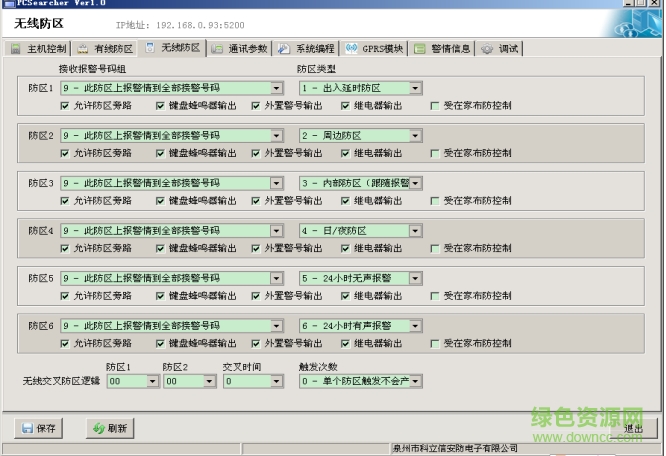This screenshot has height=456, width=666.
Task: Open the cross-zone 防区2 dropdown
Action: (x=208, y=381)
